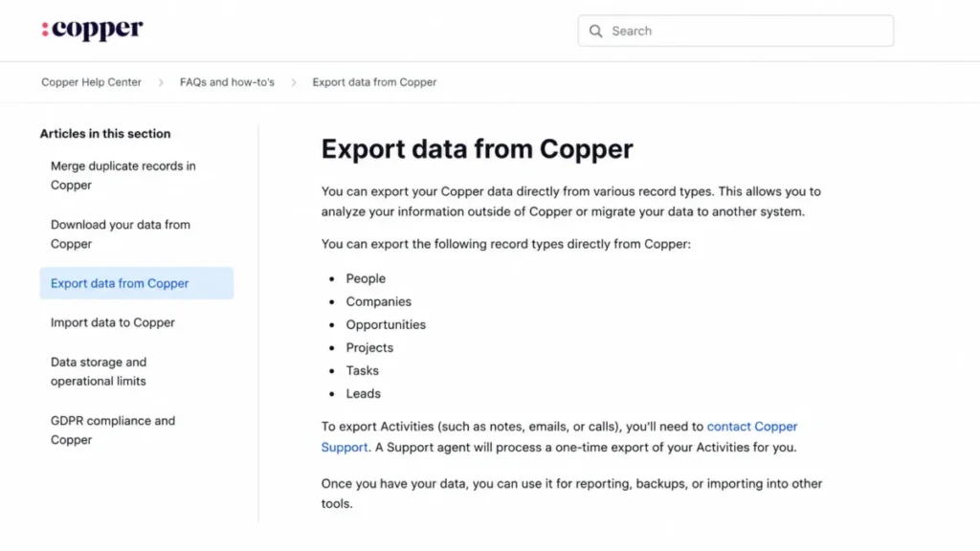Viewport: 980px width, 551px height.
Task: Click the Leads list item
Action: pos(363,394)
